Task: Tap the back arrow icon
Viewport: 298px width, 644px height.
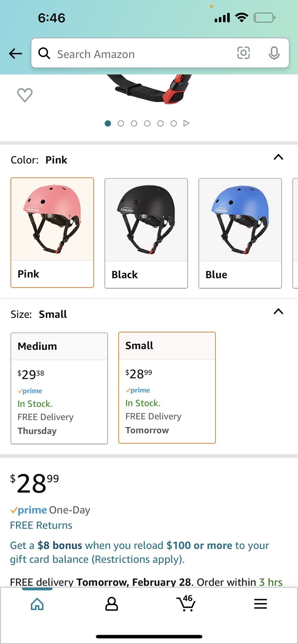Action: pyautogui.click(x=15, y=53)
